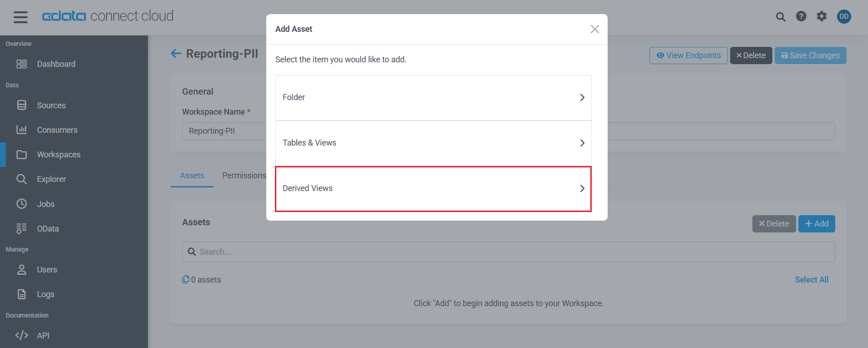Screen dimensions: 868x348
Task: Switch to the Assets tab
Action: [192, 176]
